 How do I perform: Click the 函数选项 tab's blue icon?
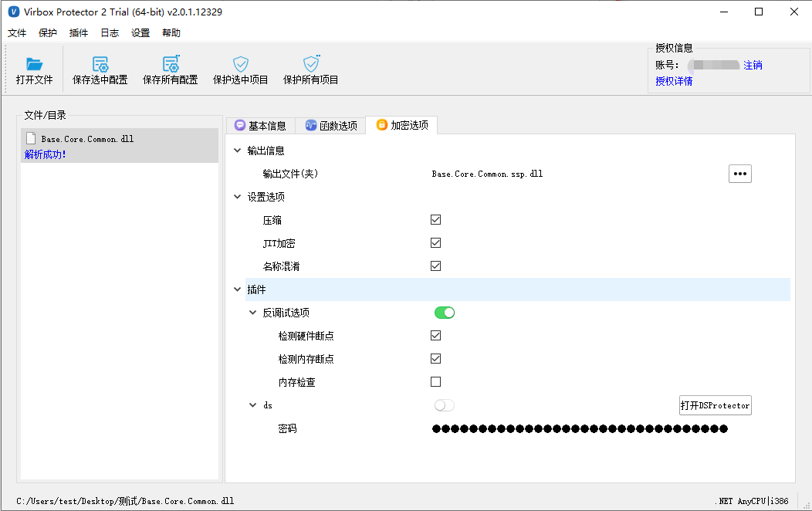(x=311, y=125)
